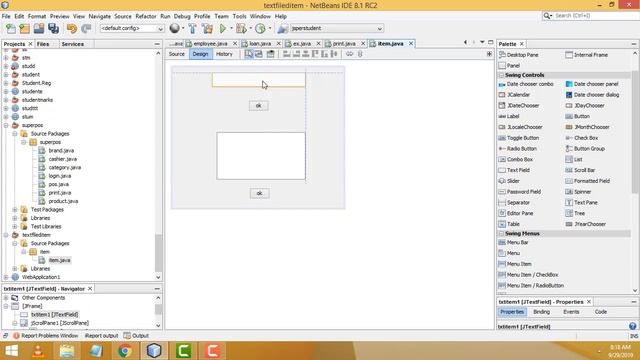
Task: Select the Check Box palette item
Action: click(x=582, y=138)
